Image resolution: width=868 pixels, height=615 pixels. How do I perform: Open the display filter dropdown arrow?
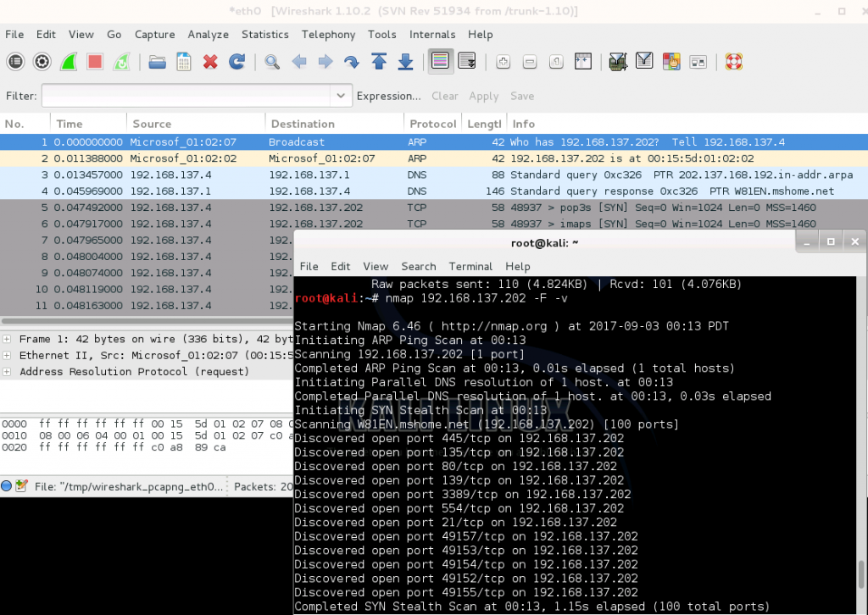tap(341, 96)
